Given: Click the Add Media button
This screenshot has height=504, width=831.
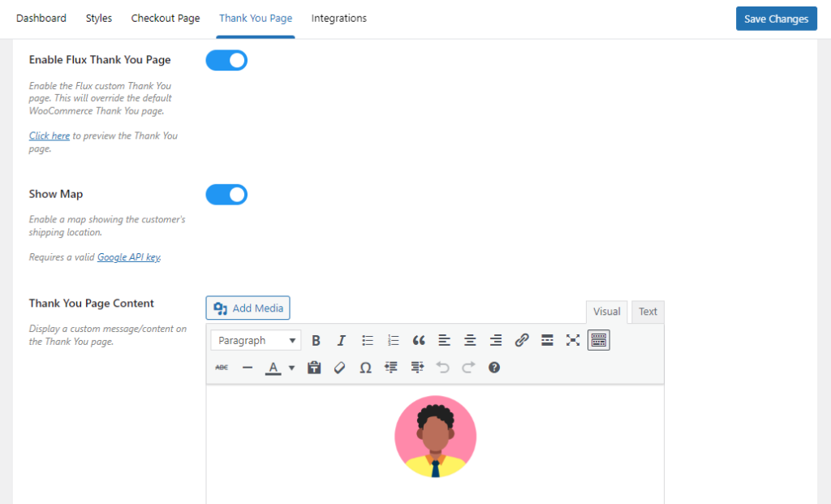Looking at the screenshot, I should [x=248, y=308].
